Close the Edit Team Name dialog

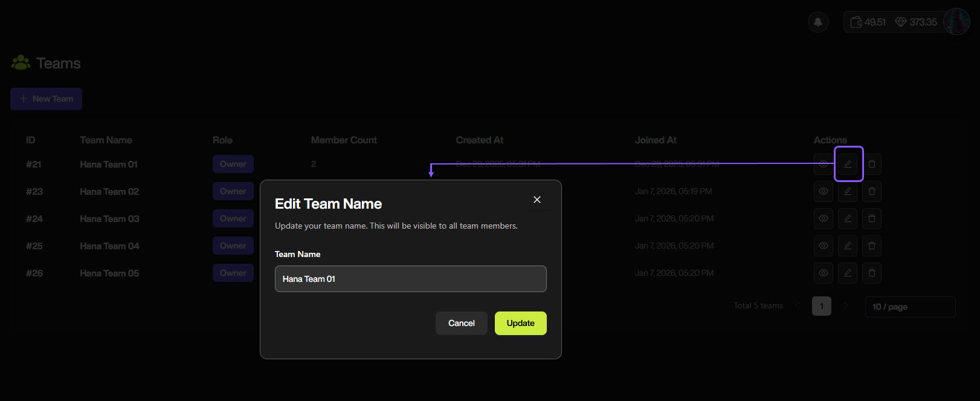[537, 200]
